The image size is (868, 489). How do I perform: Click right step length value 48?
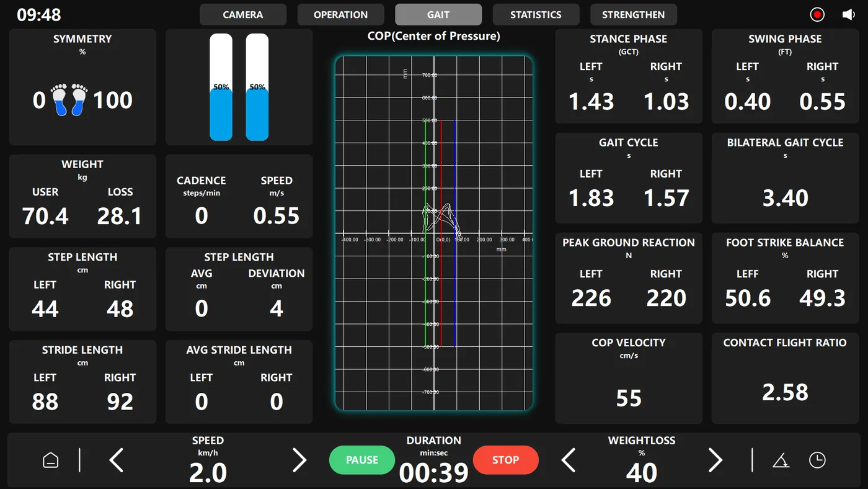[x=120, y=308]
